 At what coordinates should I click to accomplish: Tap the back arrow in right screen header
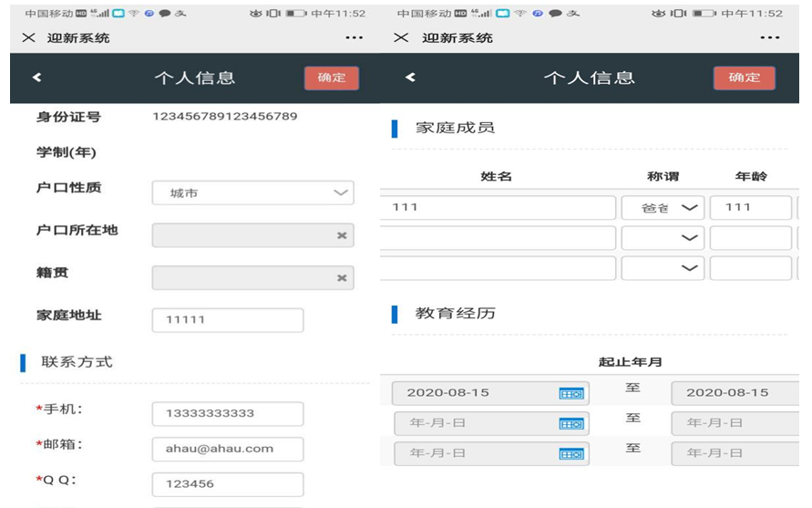coord(410,78)
